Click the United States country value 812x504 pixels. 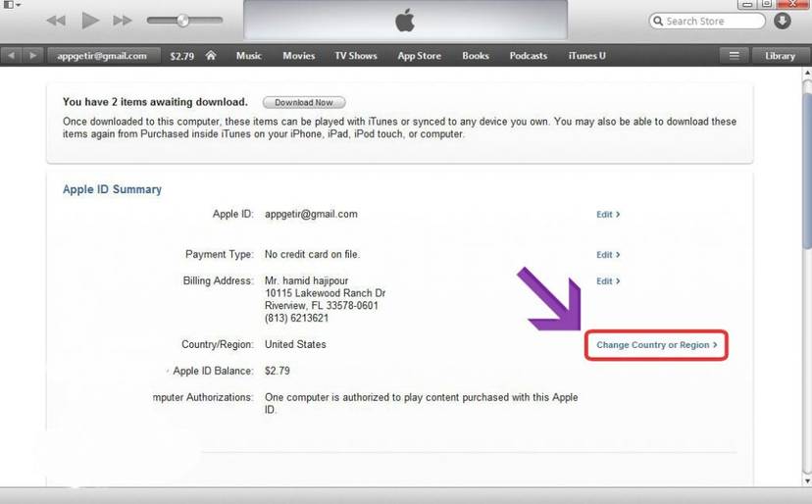[x=295, y=344]
